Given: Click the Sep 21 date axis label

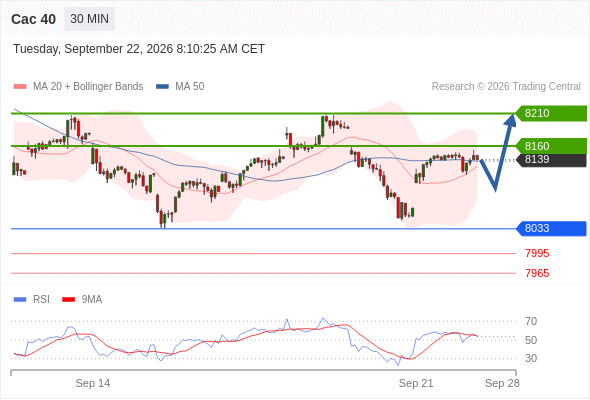Looking at the screenshot, I should pyautogui.click(x=416, y=383).
